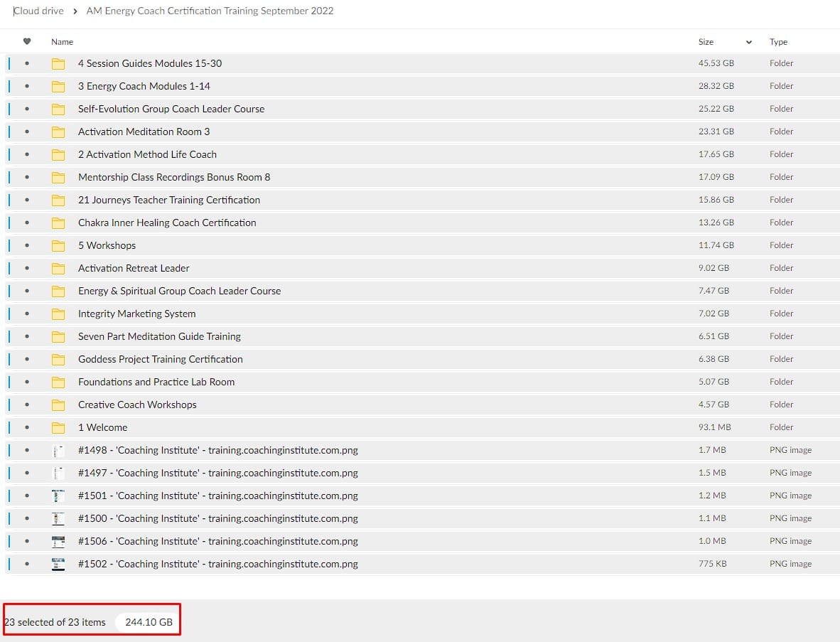Toggle favorite dot for Chakra Inner Healing Coach Certification
The image size is (840, 642).
coord(27,223)
